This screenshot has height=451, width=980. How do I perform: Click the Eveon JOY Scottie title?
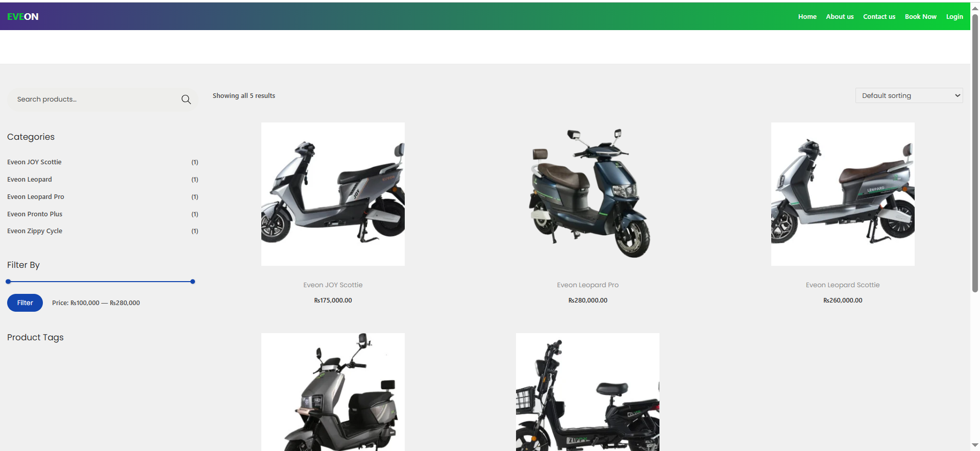333,285
